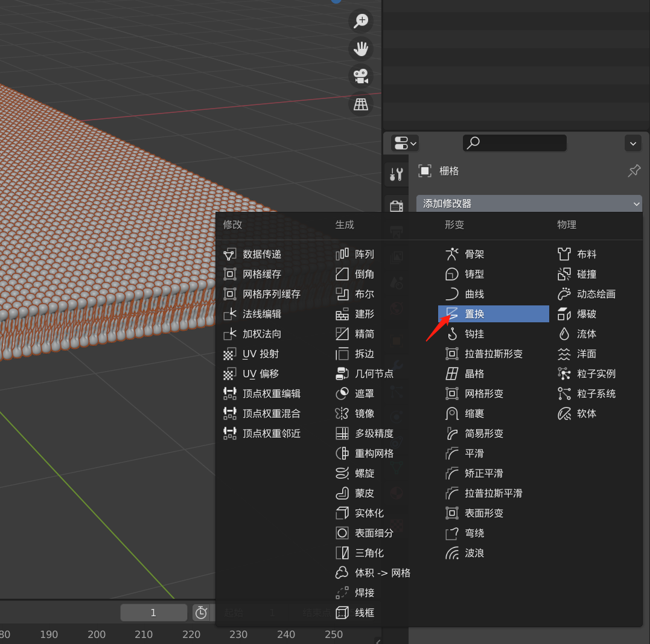Click the viewport zoom magnifier icon
This screenshot has width=650, height=644.
(361, 21)
